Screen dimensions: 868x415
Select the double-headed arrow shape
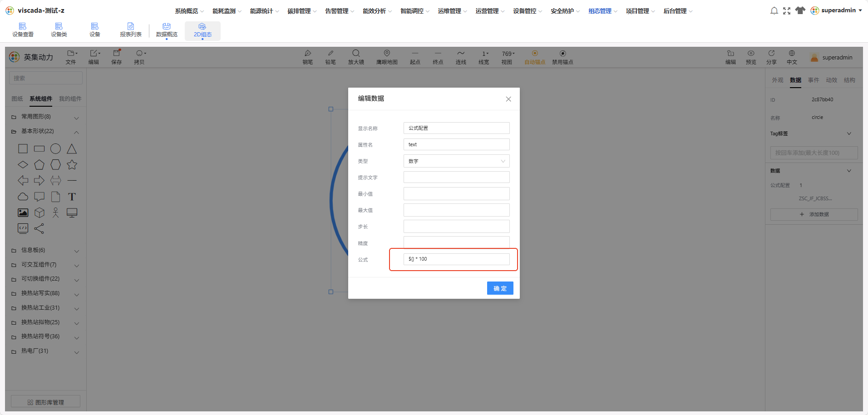(x=55, y=181)
